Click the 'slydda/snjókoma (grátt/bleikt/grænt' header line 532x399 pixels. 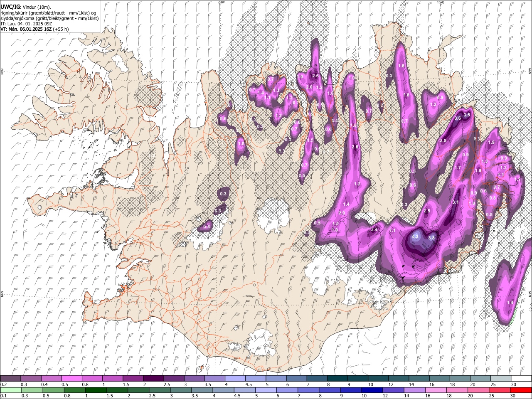[49, 18]
